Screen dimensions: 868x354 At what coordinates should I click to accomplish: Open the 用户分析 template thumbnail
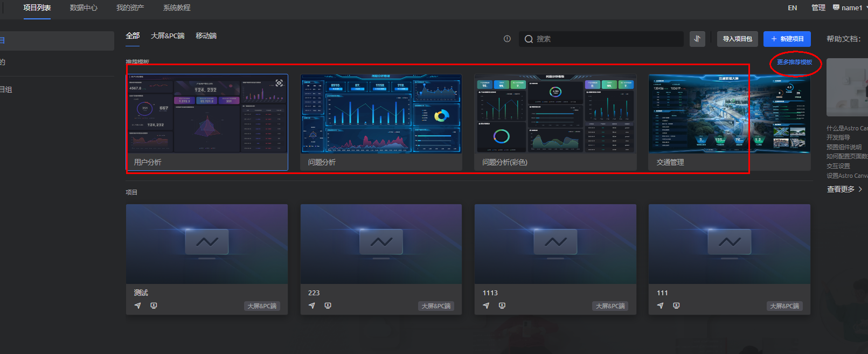pos(207,114)
